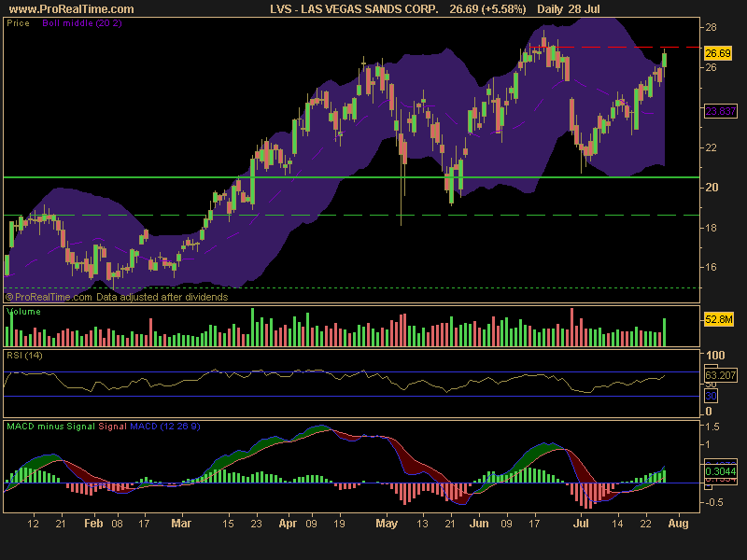Click the Feb date axis label
This screenshot has height=560, width=747.
pyautogui.click(x=93, y=524)
